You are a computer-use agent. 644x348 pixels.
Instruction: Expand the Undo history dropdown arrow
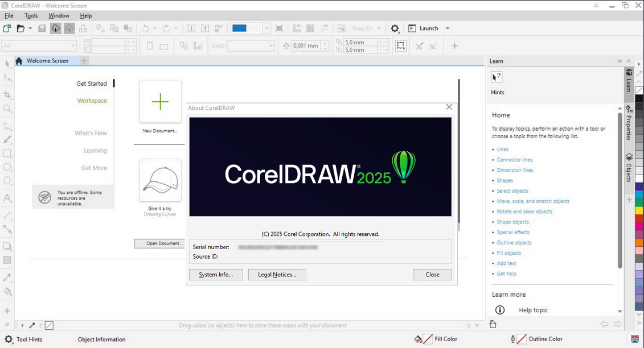pos(154,28)
